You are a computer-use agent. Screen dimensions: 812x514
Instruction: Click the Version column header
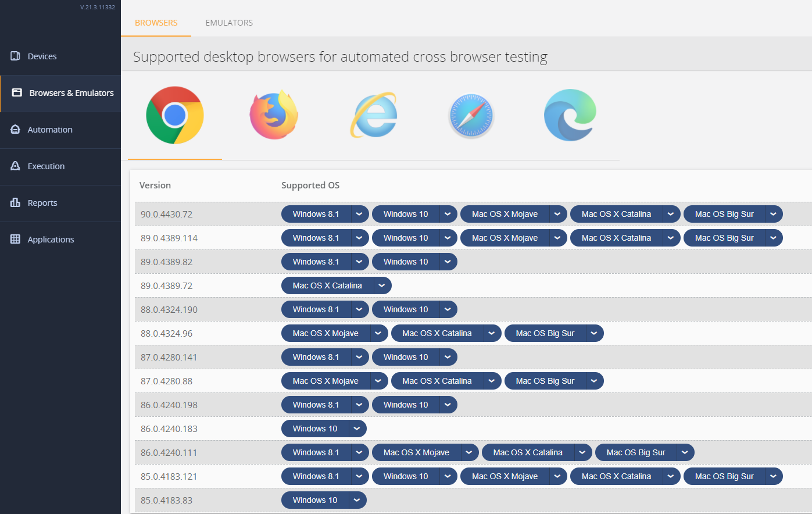(x=155, y=185)
